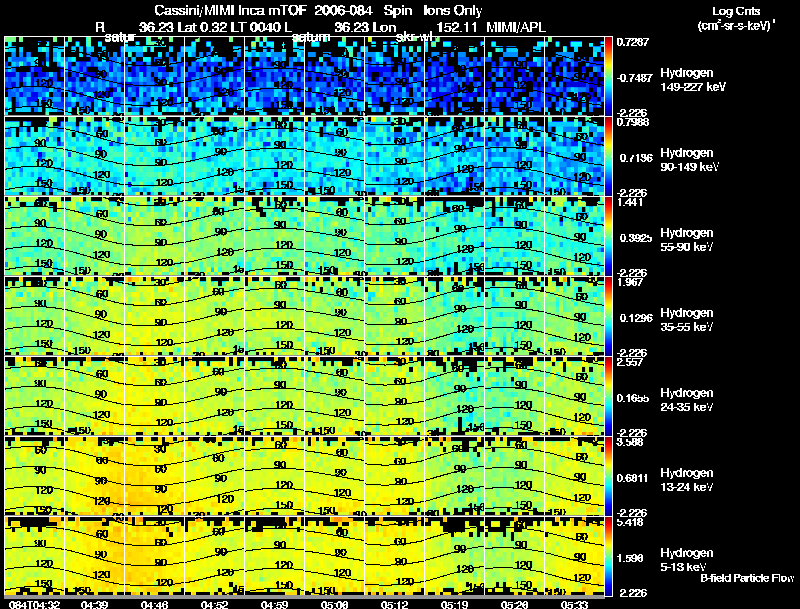The image size is (800, 609).
Task: Click the Hydrogen 5-13 keV color bar
Action: click(609, 556)
